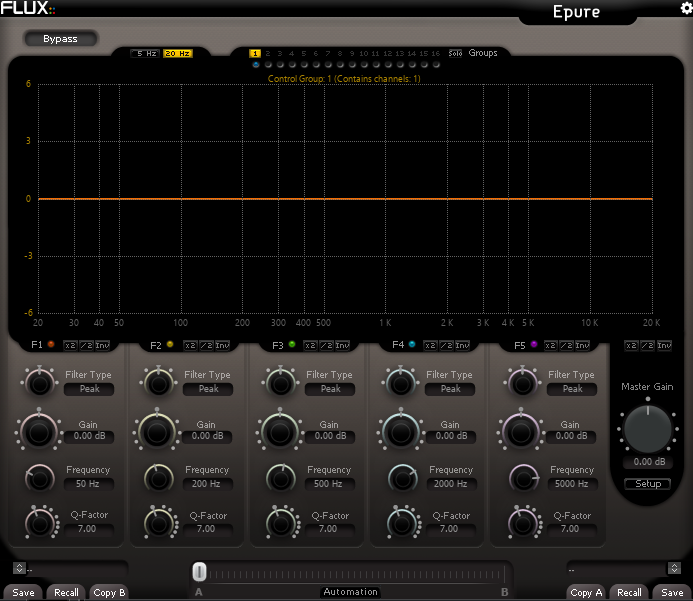Screen dimensions: 693x601
Task: Open the Groups label
Action: pyautogui.click(x=483, y=53)
